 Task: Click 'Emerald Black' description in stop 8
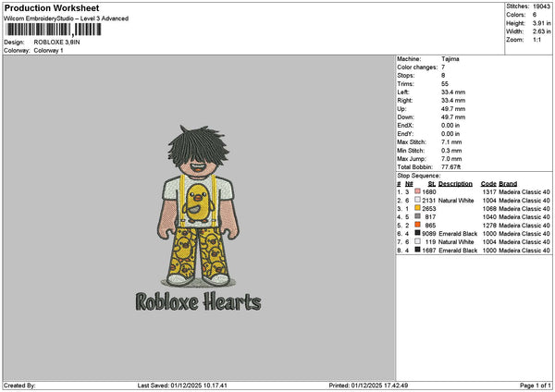[x=458, y=251]
